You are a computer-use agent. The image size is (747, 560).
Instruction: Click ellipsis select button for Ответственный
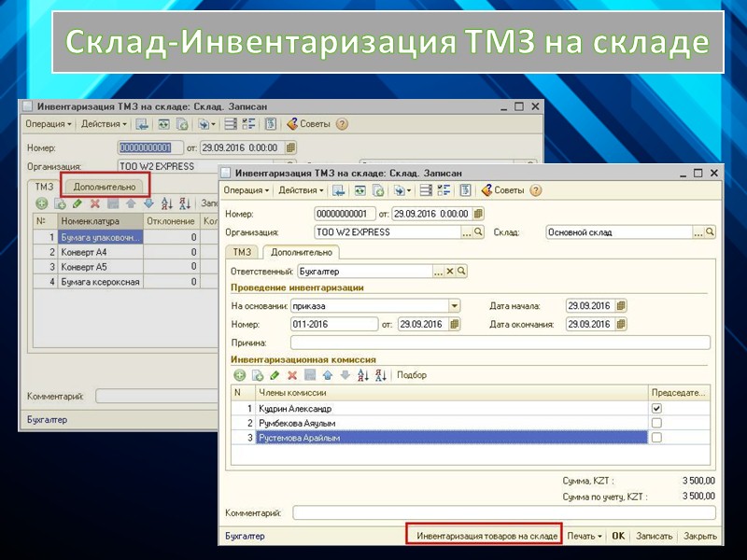[438, 272]
